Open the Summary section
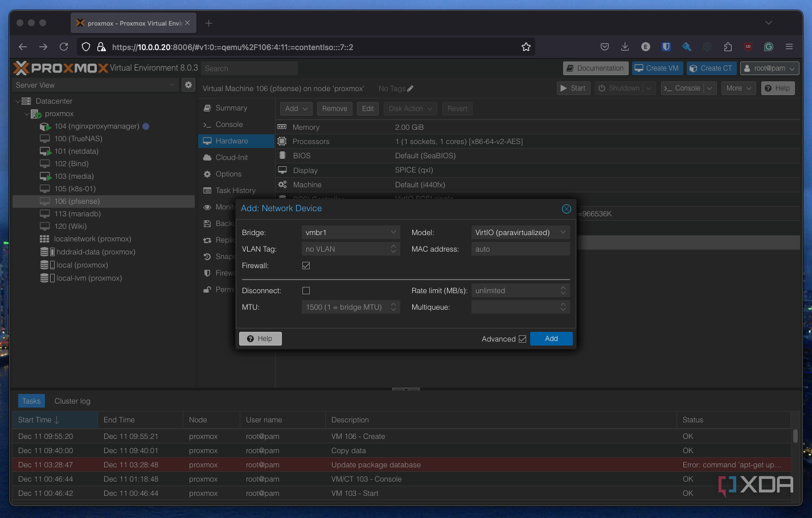The width and height of the screenshot is (812, 518). coord(231,108)
